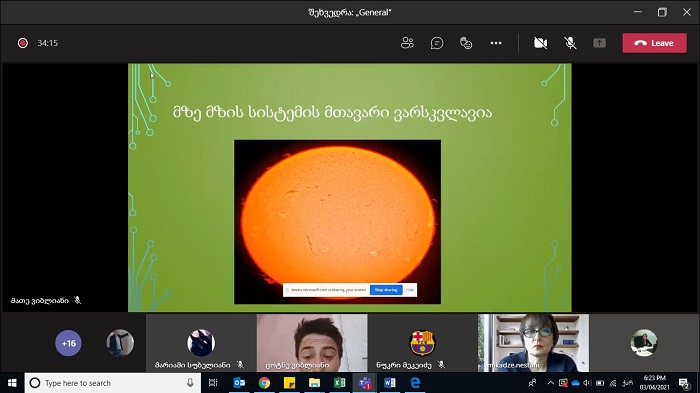Open the share content tray
Screen dimensions: 700x393
599,43
